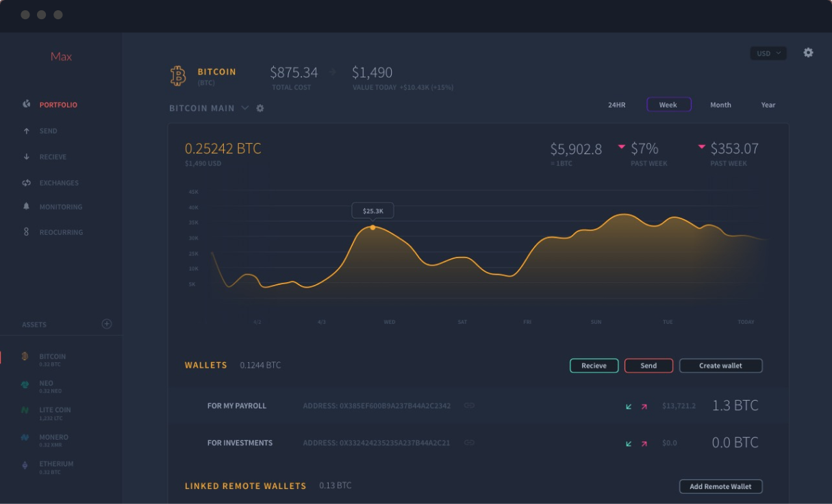This screenshot has width=832, height=504.
Task: Click send arrow for For My Payroll
Action: 644,407
